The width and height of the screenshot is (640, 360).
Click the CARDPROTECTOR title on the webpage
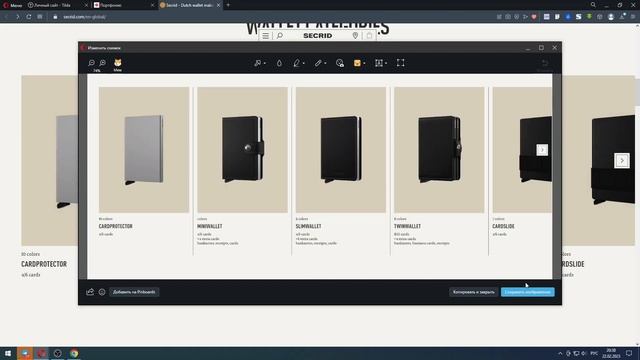pos(44,264)
